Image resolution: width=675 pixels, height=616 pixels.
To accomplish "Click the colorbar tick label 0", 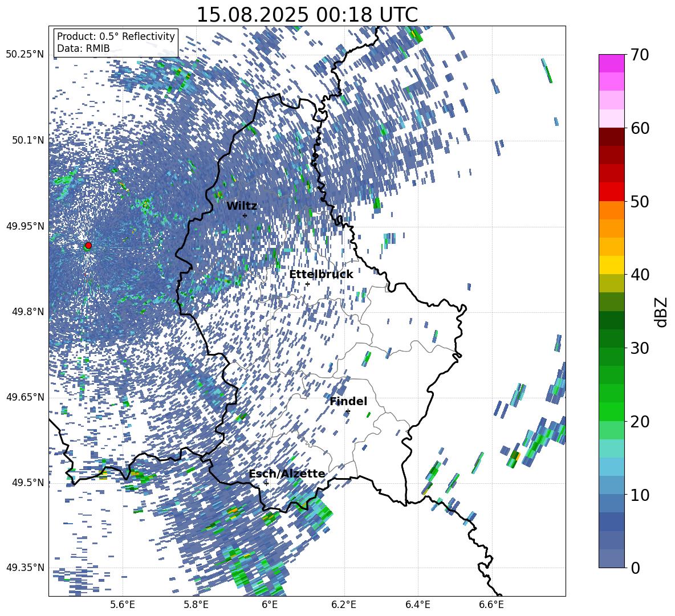I will 635,568.
